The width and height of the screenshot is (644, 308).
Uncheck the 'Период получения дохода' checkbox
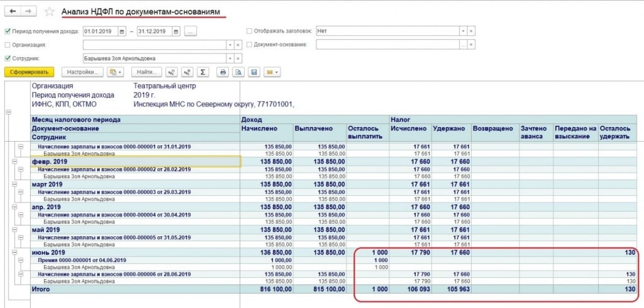point(8,31)
